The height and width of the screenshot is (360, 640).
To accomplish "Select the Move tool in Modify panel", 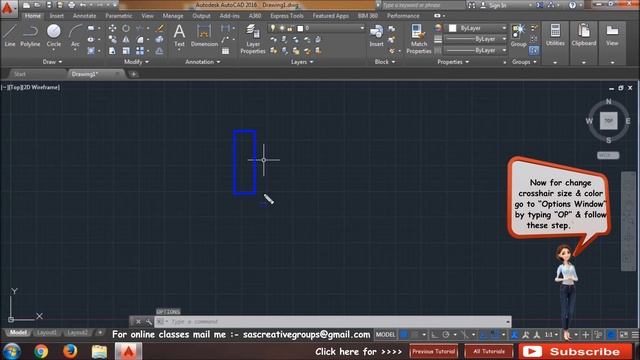I will 112,29.
